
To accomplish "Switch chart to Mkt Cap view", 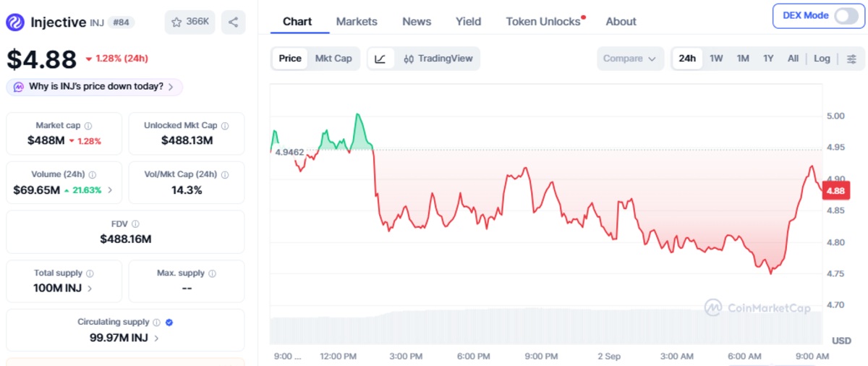I will click(333, 59).
